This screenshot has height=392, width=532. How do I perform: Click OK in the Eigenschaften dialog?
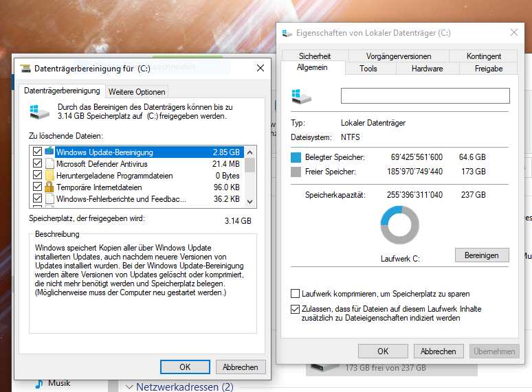point(383,351)
